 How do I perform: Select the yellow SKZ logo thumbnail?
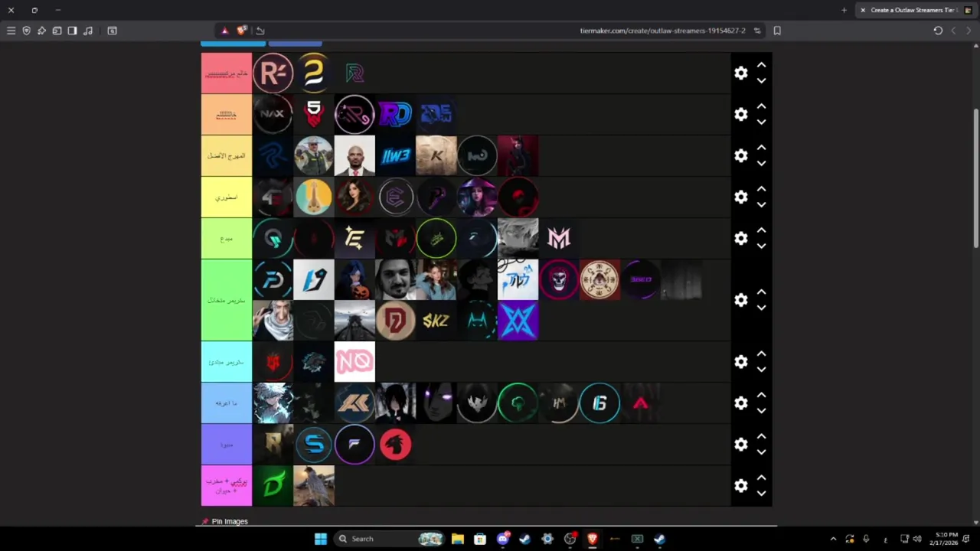436,321
